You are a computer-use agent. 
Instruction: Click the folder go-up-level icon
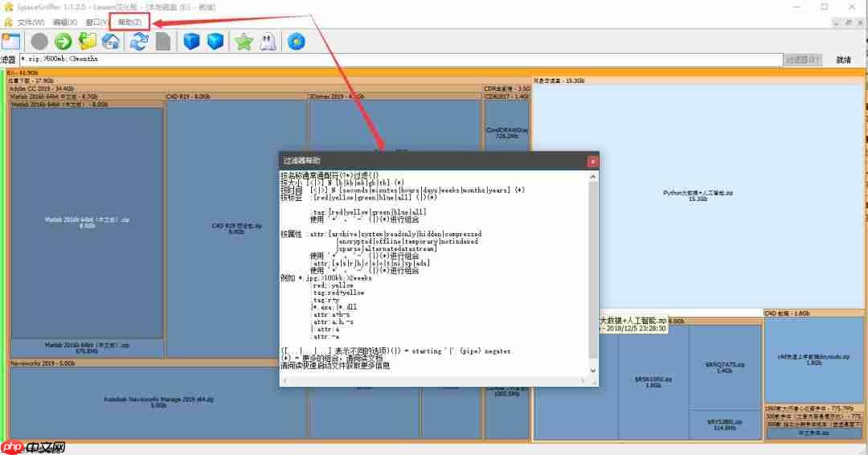coord(87,42)
